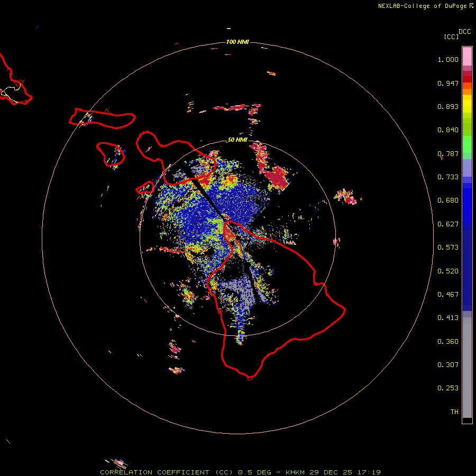
Task: Click the [CC] legend unit label
Action: [452, 37]
